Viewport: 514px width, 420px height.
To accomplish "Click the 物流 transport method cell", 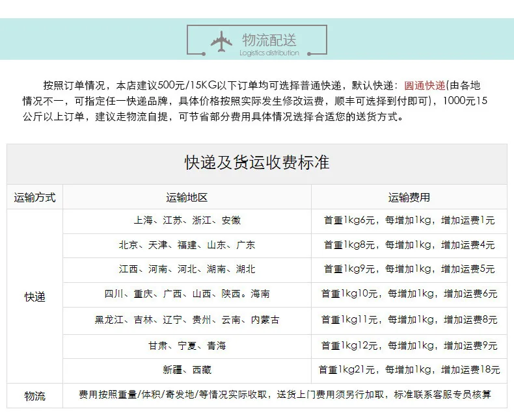I will [x=34, y=396].
